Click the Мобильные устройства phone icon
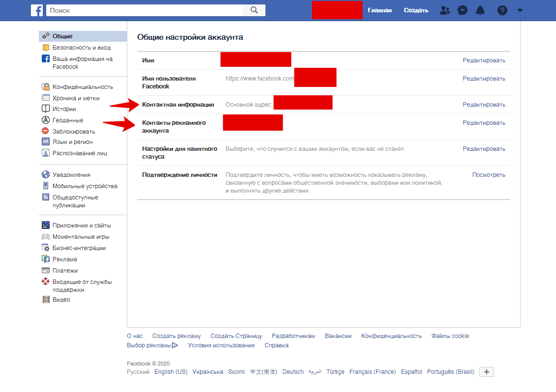The image size is (556, 392). coord(46,186)
